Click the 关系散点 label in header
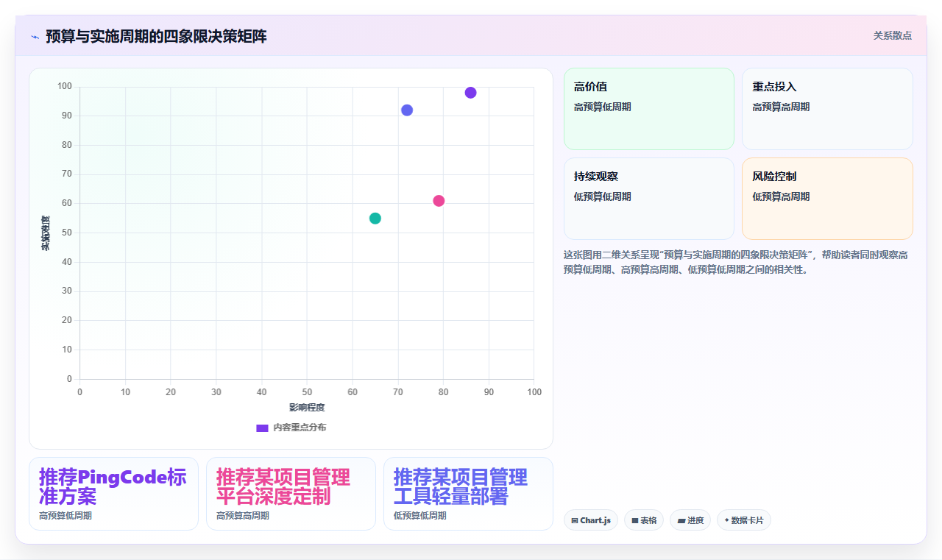 pyautogui.click(x=892, y=35)
